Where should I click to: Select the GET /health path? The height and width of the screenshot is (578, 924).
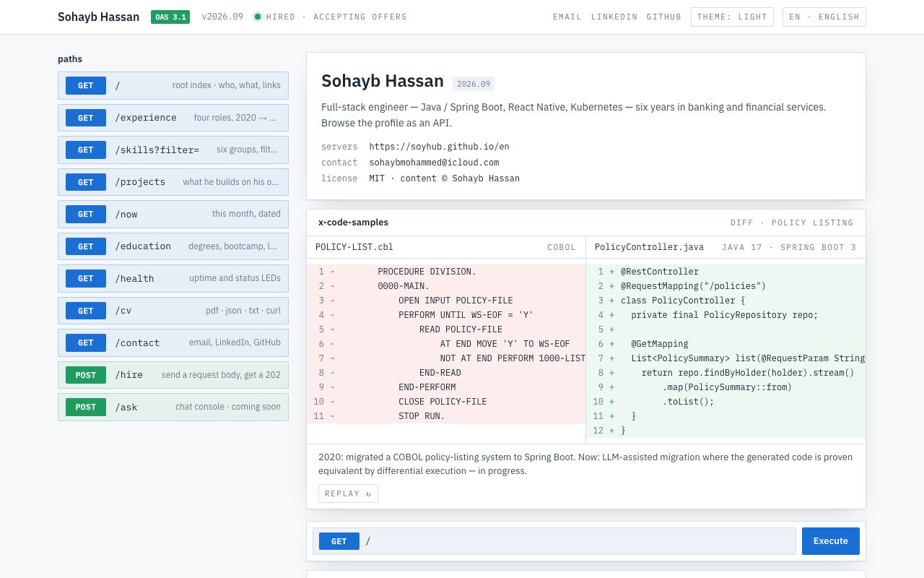click(x=173, y=278)
